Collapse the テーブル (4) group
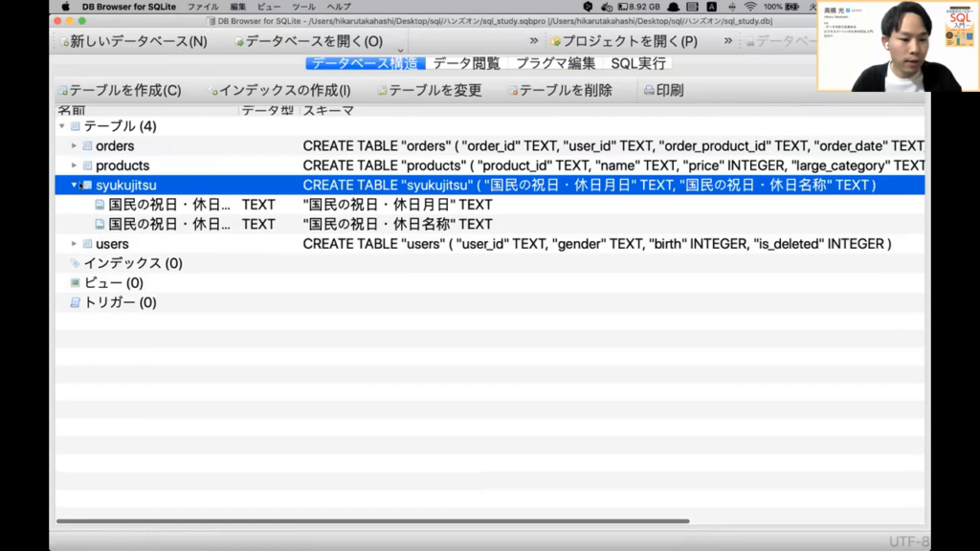Image resolution: width=980 pixels, height=551 pixels. coord(62,126)
